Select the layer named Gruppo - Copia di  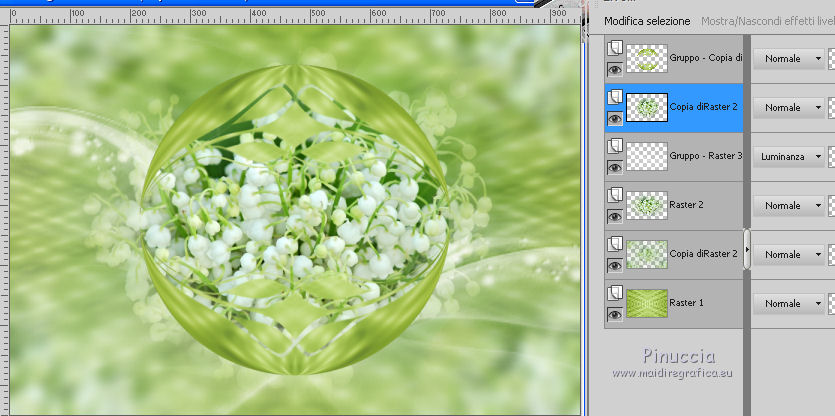(x=706, y=58)
